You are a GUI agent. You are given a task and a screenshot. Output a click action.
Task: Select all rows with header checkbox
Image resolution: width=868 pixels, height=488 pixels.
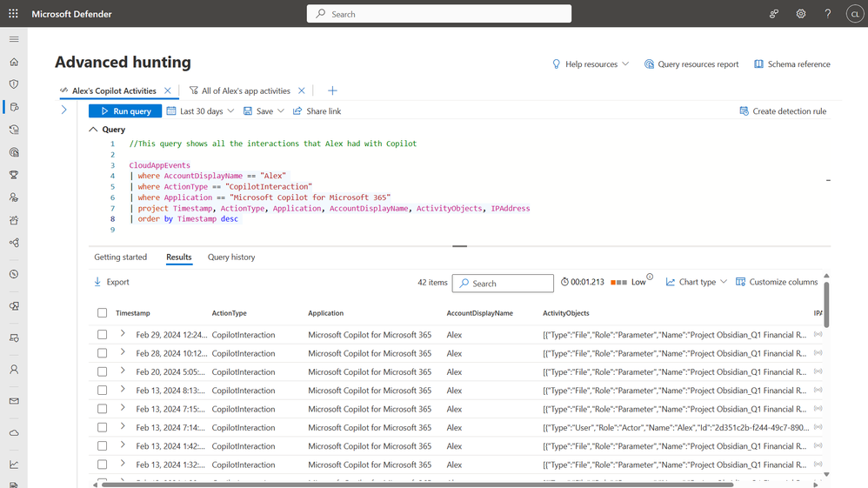click(x=103, y=313)
